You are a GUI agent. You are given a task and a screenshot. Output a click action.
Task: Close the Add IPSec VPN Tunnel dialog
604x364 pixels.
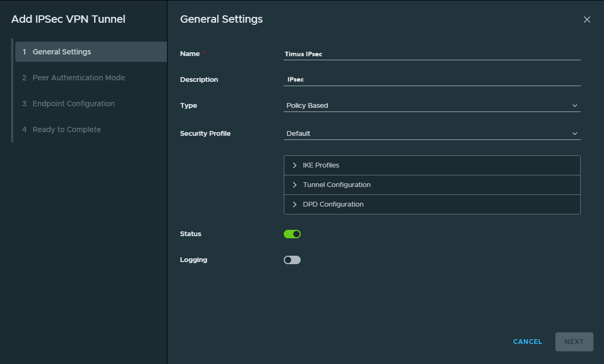[587, 19]
